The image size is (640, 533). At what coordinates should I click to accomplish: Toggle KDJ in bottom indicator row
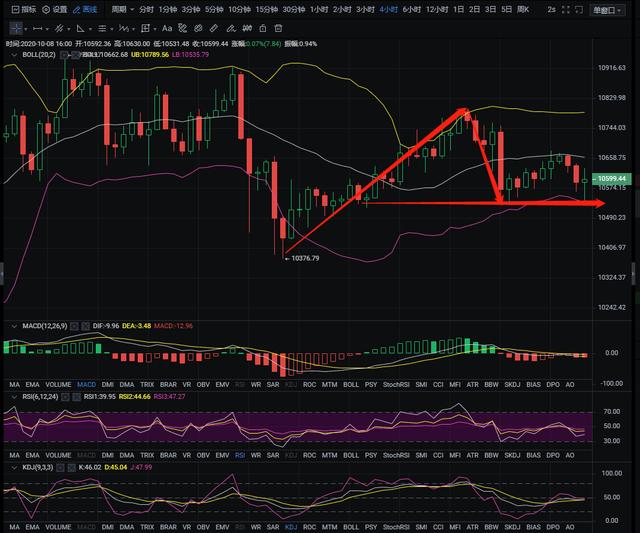(291, 527)
